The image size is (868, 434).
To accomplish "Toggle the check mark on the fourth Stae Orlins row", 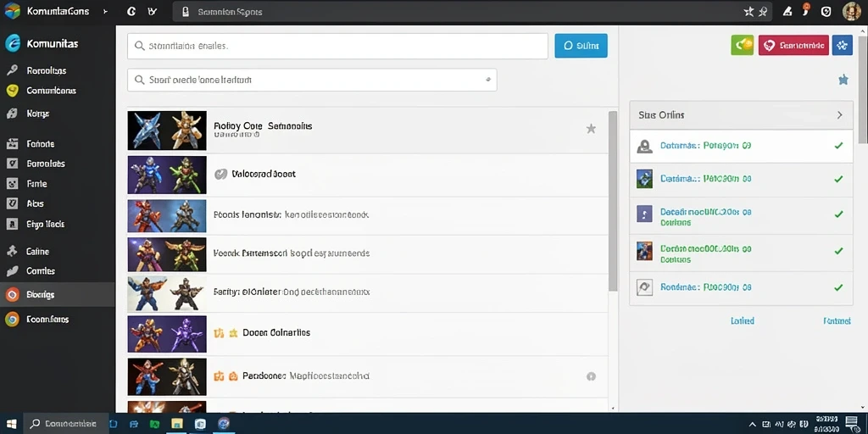I will tap(838, 251).
